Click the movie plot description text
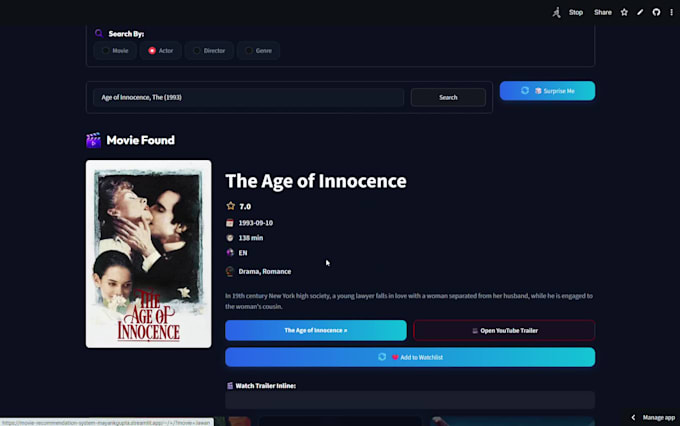Image resolution: width=680 pixels, height=426 pixels. pyautogui.click(x=409, y=301)
